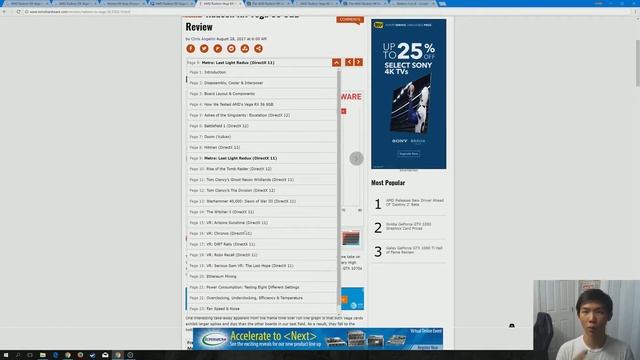Select Page 8: Hitman
Viewport: 640px width, 360px height.
[262, 147]
